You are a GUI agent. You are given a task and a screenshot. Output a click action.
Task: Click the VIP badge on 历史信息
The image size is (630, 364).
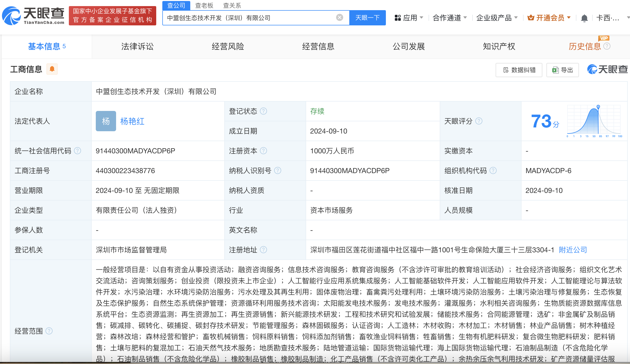point(604,39)
